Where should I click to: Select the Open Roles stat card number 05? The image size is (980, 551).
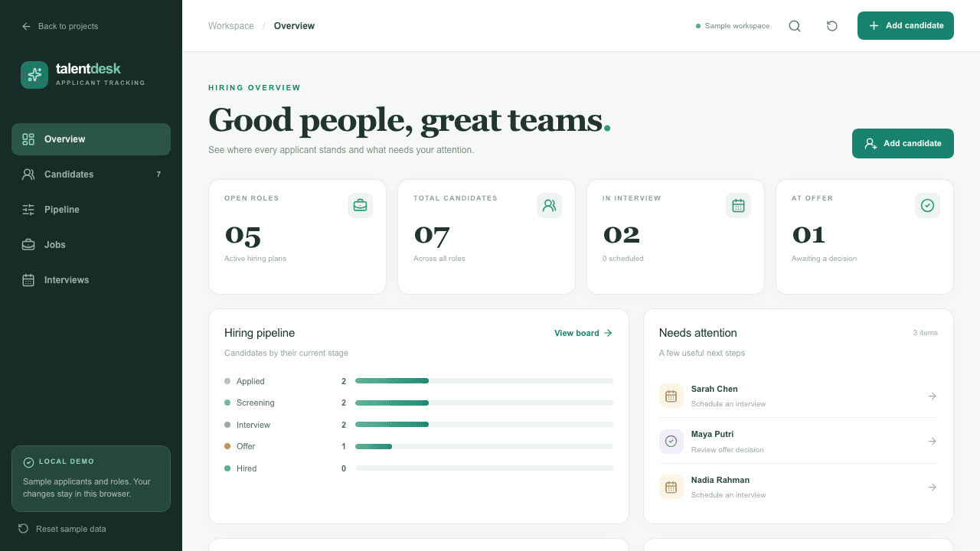point(243,235)
